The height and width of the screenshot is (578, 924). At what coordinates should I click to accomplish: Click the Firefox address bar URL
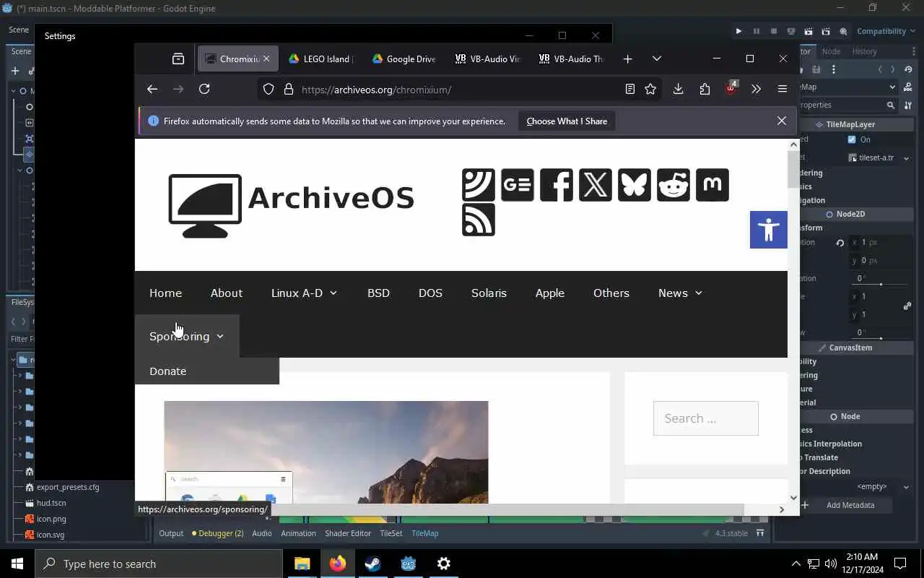click(376, 90)
